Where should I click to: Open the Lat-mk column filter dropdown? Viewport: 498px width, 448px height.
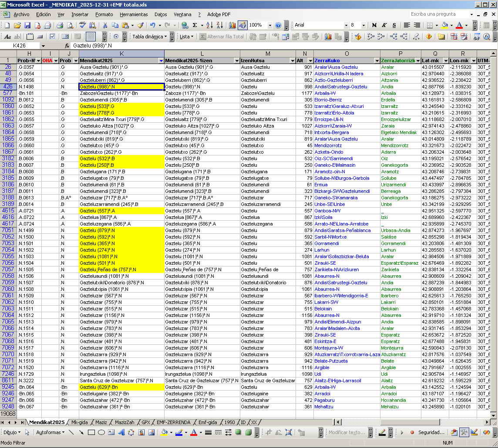[446, 61]
